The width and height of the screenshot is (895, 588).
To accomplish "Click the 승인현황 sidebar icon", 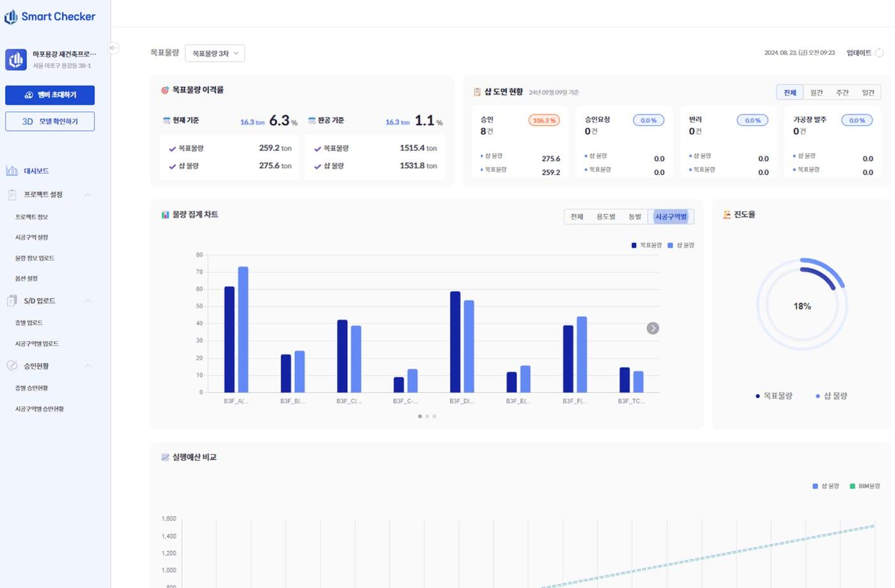I will [x=12, y=366].
